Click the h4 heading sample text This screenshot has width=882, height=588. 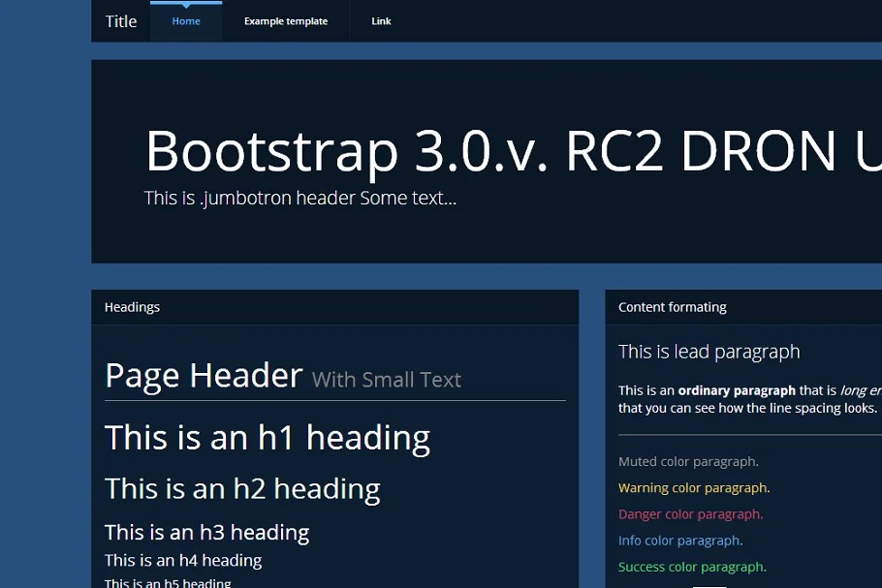click(x=183, y=560)
